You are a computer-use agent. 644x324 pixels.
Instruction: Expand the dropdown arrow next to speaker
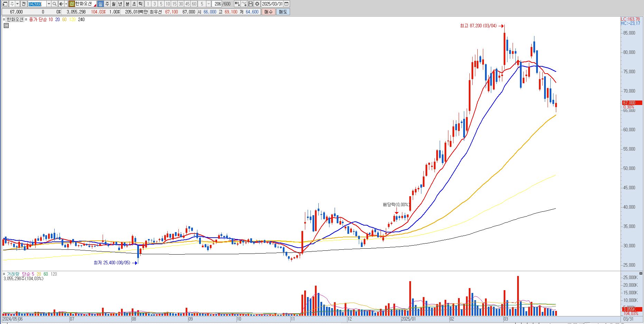66,4
